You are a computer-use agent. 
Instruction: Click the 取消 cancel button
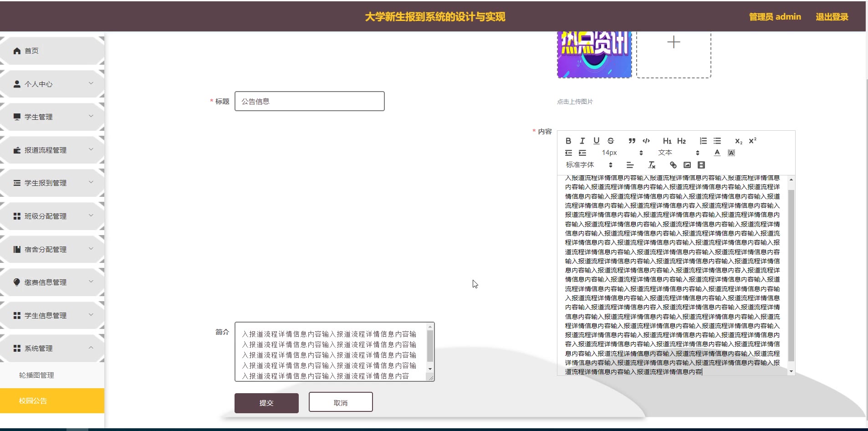pos(341,402)
